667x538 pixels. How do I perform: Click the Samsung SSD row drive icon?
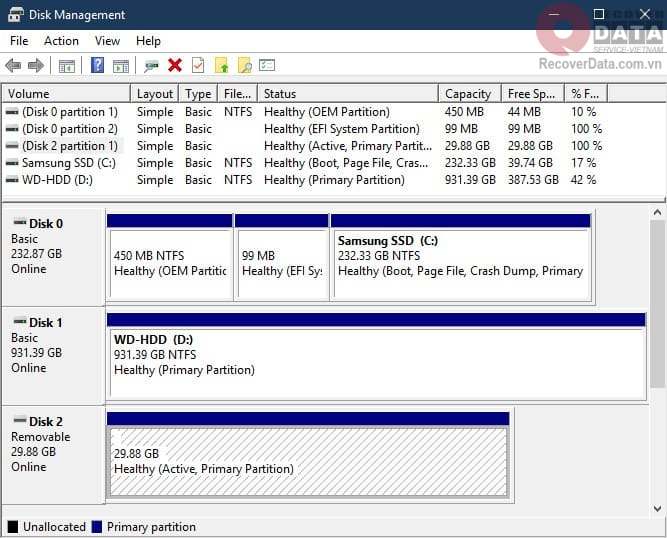(x=12, y=163)
